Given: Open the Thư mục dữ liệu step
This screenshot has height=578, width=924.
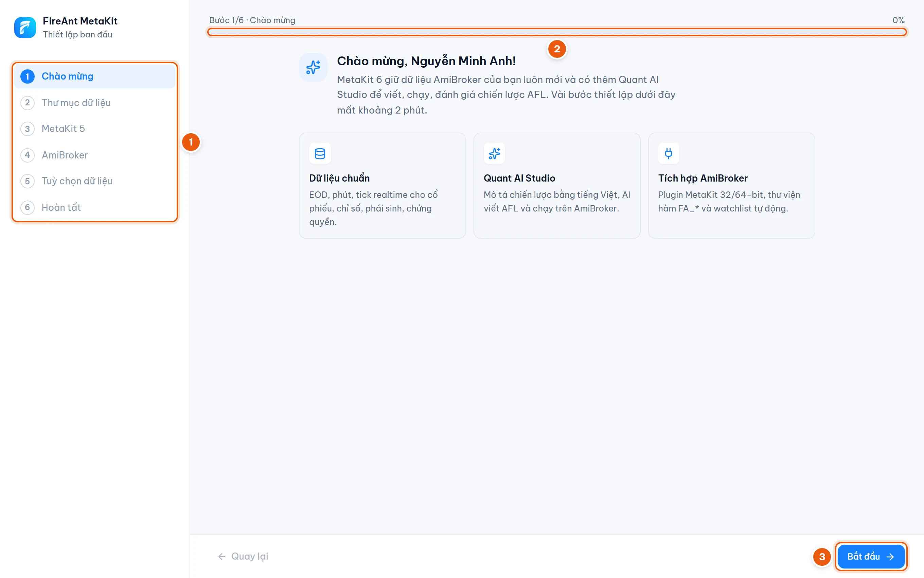Looking at the screenshot, I should (95, 103).
